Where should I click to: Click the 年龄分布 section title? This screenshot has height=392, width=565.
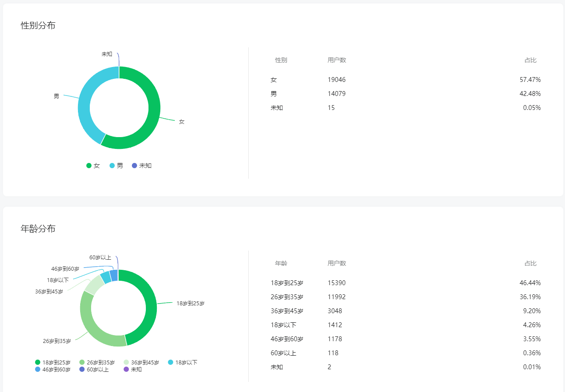pyautogui.click(x=38, y=229)
